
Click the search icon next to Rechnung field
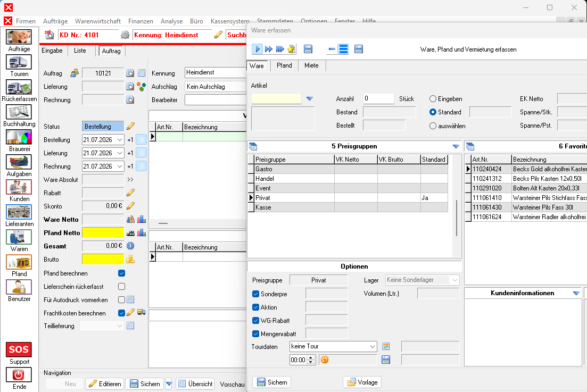click(x=130, y=100)
